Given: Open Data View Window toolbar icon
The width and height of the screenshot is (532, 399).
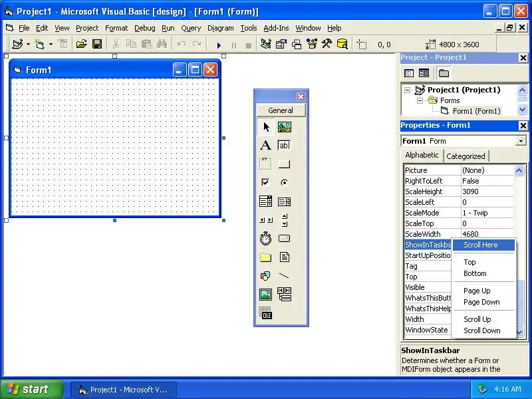Looking at the screenshot, I should pyautogui.click(x=342, y=44).
